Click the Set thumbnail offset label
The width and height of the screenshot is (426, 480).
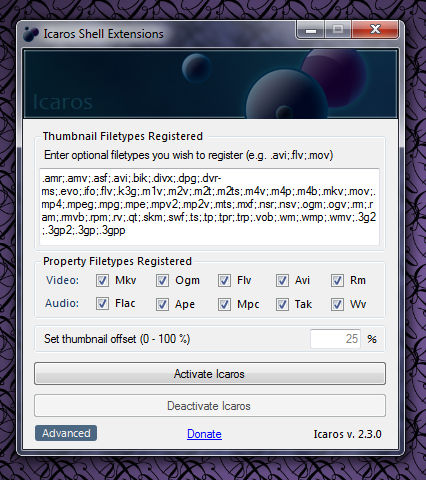tap(117, 339)
